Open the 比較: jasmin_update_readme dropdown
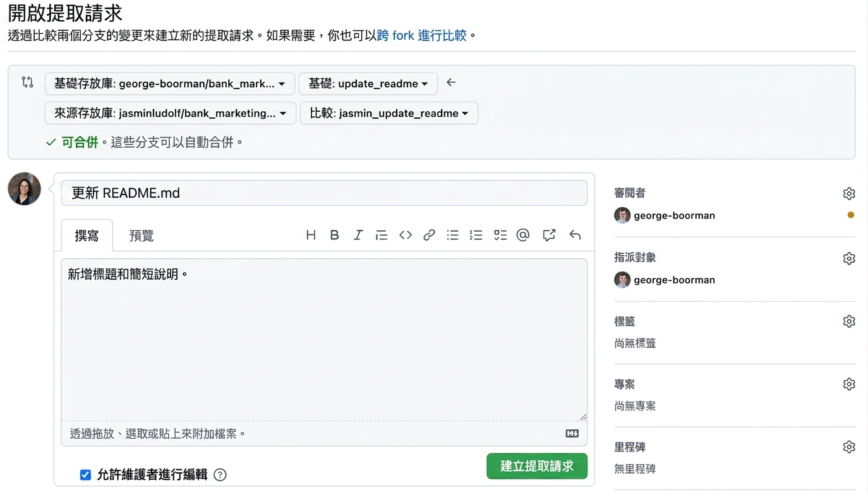868x495 pixels. tap(389, 113)
